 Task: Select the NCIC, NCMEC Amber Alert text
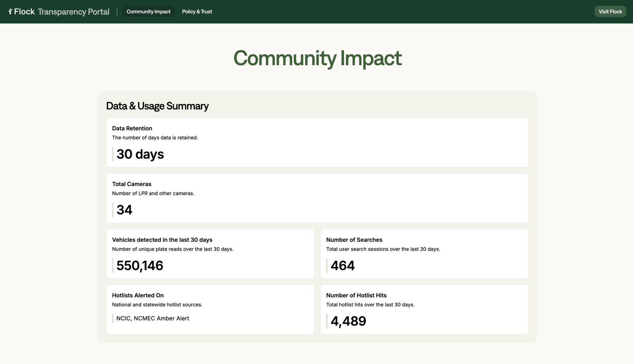tap(153, 319)
